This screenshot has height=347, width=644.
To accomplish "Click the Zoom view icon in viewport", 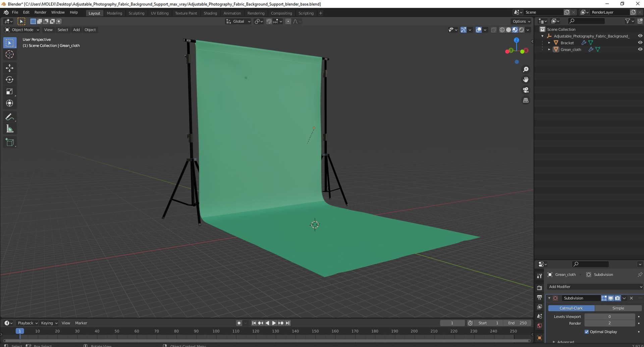I will click(x=526, y=69).
